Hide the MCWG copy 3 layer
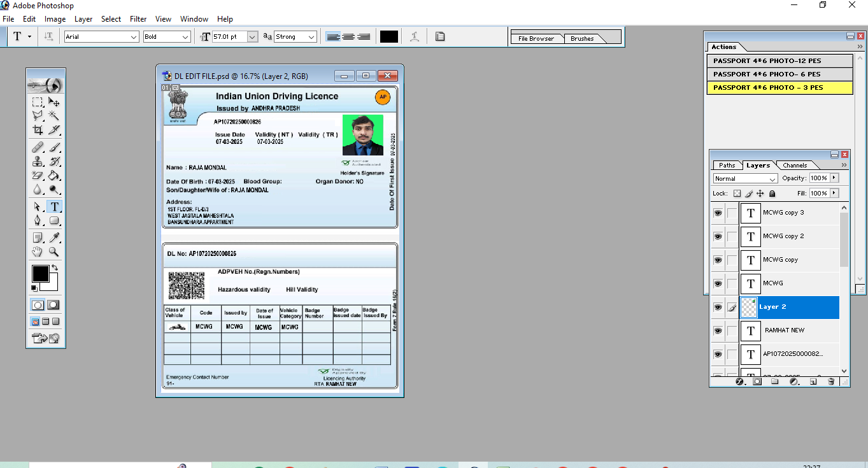This screenshot has height=468, width=868. point(718,213)
